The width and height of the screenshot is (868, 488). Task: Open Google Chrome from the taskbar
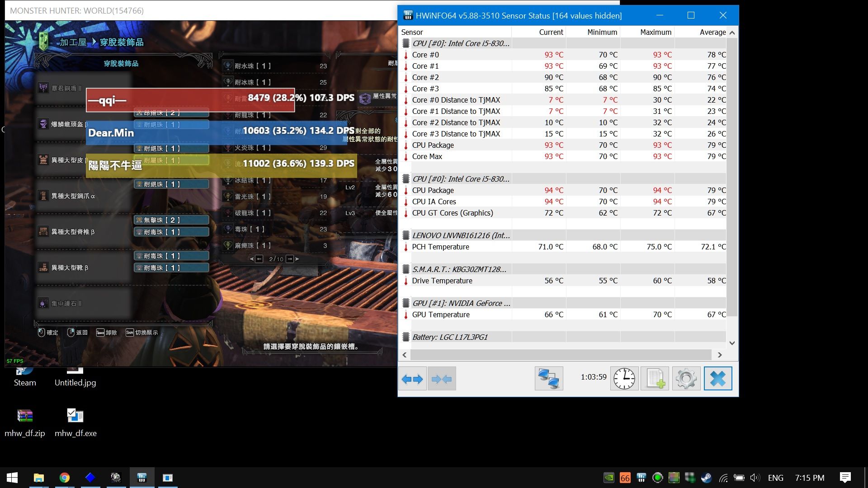[65, 478]
